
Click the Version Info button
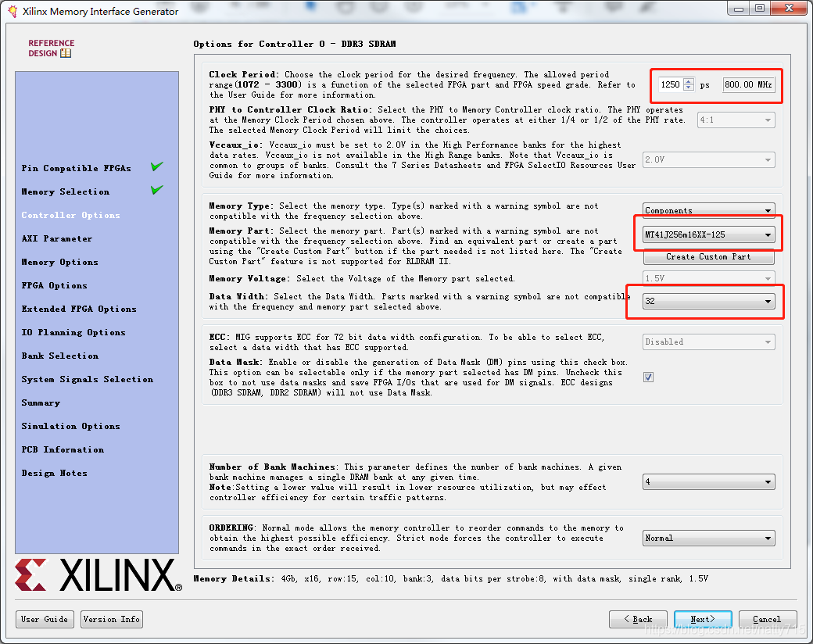pos(112,619)
